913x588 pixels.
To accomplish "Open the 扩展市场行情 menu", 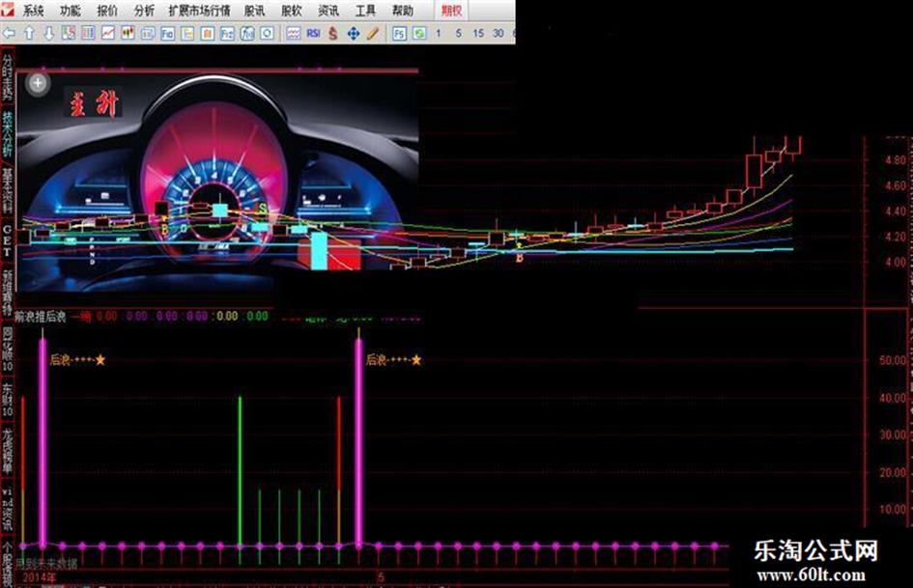I will tap(200, 11).
